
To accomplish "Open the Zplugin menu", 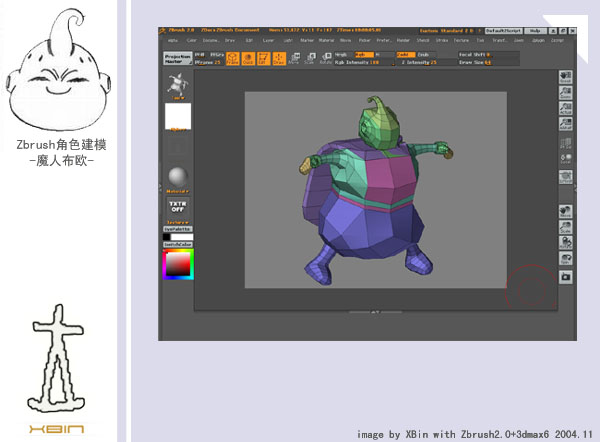I will click(538, 41).
